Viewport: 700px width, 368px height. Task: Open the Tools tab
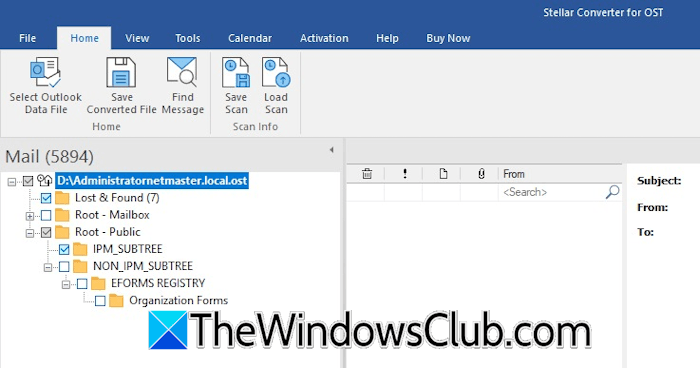coord(188,38)
